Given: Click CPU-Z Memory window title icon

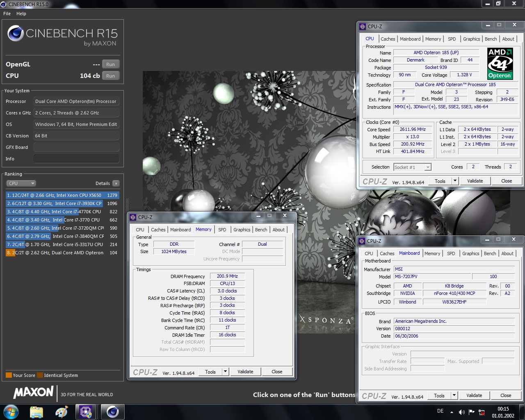Looking at the screenshot, I should point(133,217).
